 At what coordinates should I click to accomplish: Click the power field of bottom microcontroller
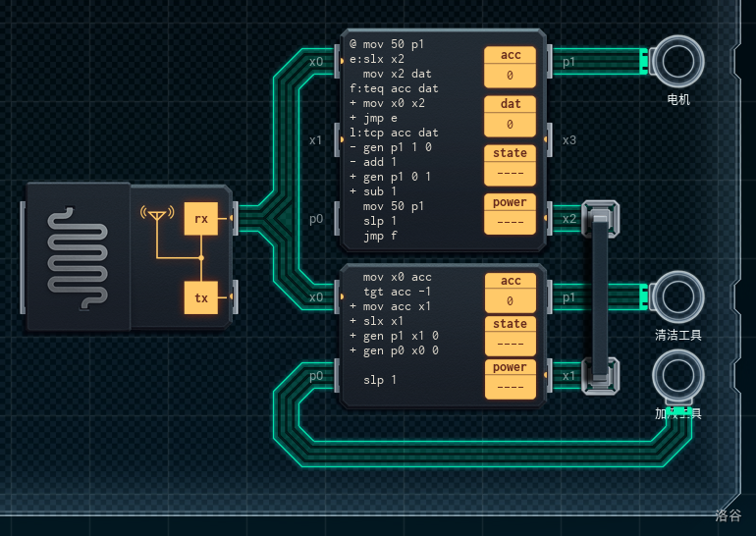(510, 377)
